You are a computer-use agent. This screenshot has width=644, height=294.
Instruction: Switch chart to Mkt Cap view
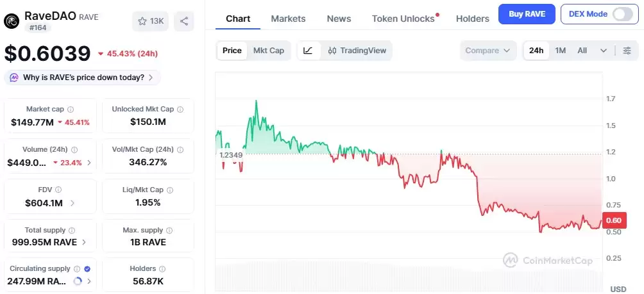(x=269, y=51)
